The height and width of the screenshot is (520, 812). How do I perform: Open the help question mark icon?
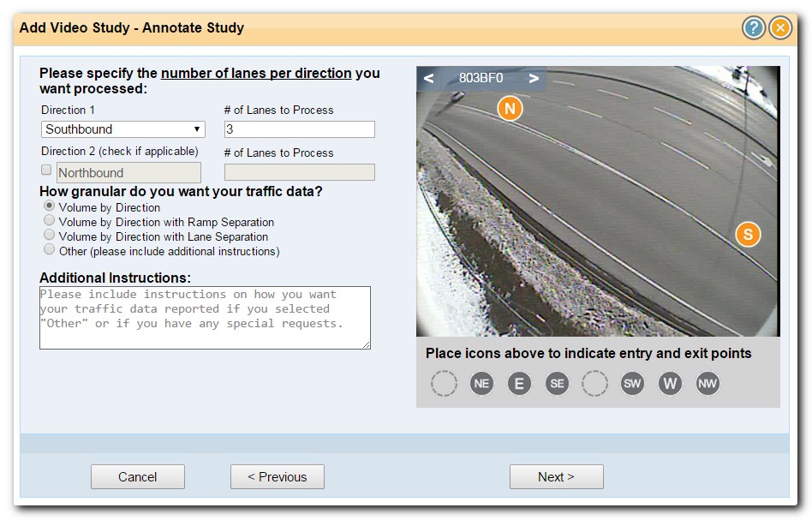click(x=752, y=27)
